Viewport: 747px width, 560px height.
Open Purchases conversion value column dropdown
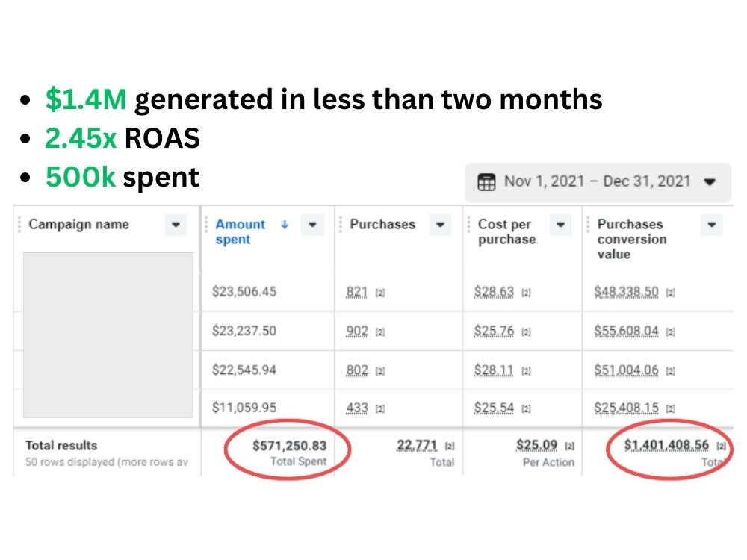tap(712, 225)
